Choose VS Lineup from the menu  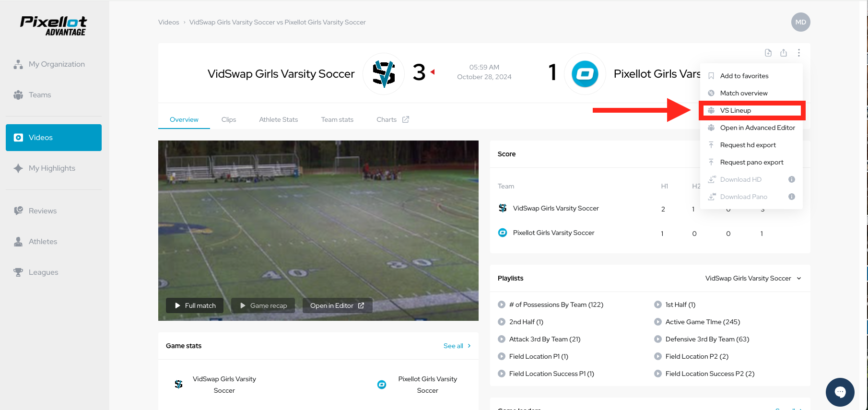751,110
